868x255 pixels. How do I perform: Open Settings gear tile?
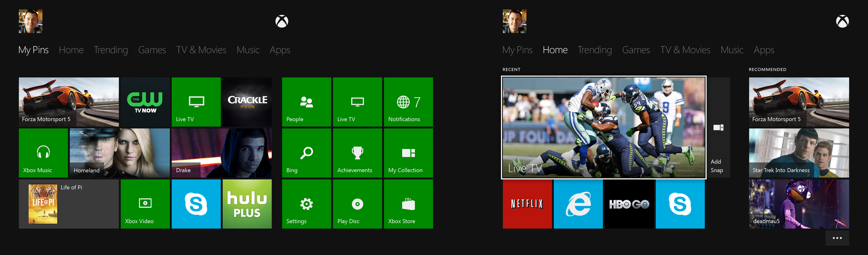tap(306, 204)
